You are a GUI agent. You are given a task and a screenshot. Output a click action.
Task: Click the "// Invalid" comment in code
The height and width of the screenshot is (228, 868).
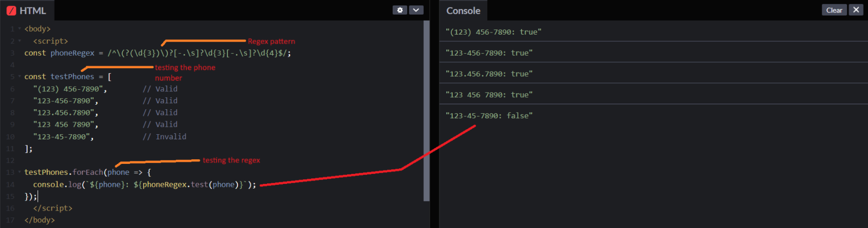[164, 137]
